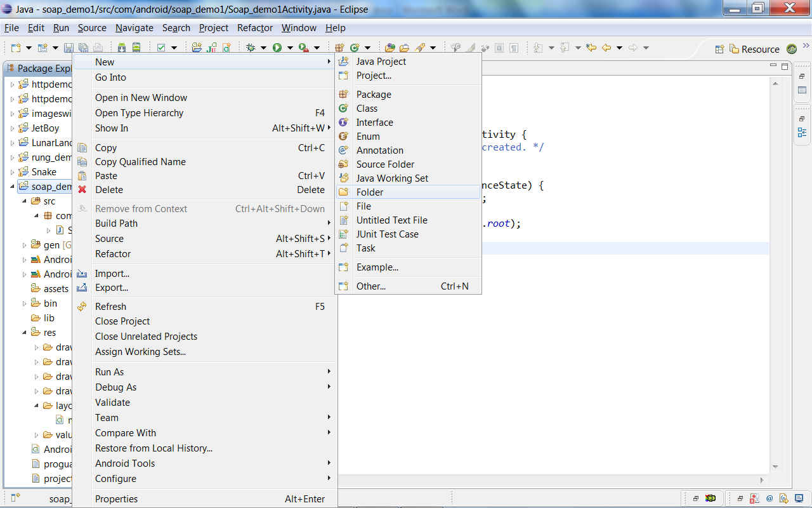Click Refresh in the context menu
The image size is (812, 508).
pyautogui.click(x=204, y=307)
